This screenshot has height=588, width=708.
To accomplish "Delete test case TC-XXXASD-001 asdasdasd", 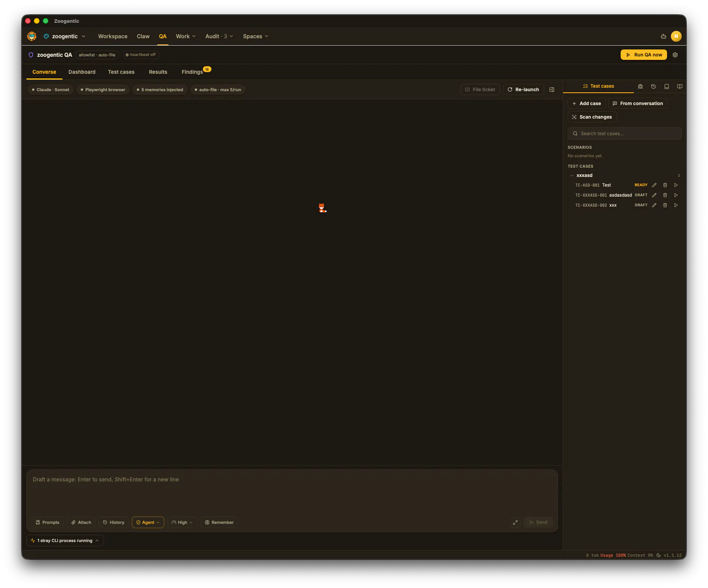I will (x=665, y=195).
